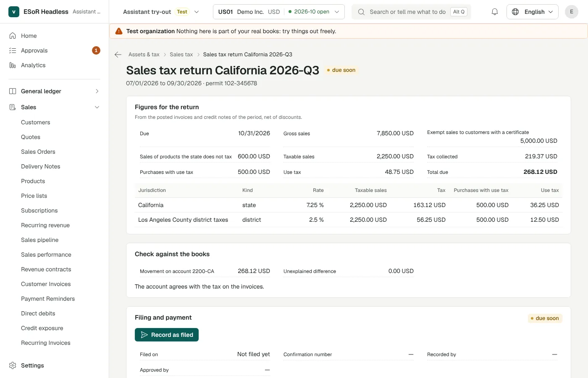Image resolution: width=588 pixels, height=378 pixels.
Task: Click the Home house icon
Action: point(13,36)
